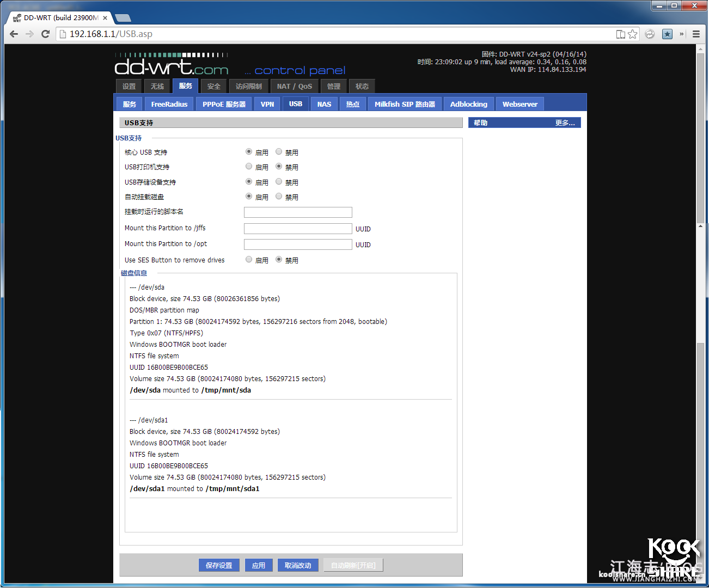Open the 更多... help expander link
This screenshot has width=709, height=588.
(x=565, y=123)
